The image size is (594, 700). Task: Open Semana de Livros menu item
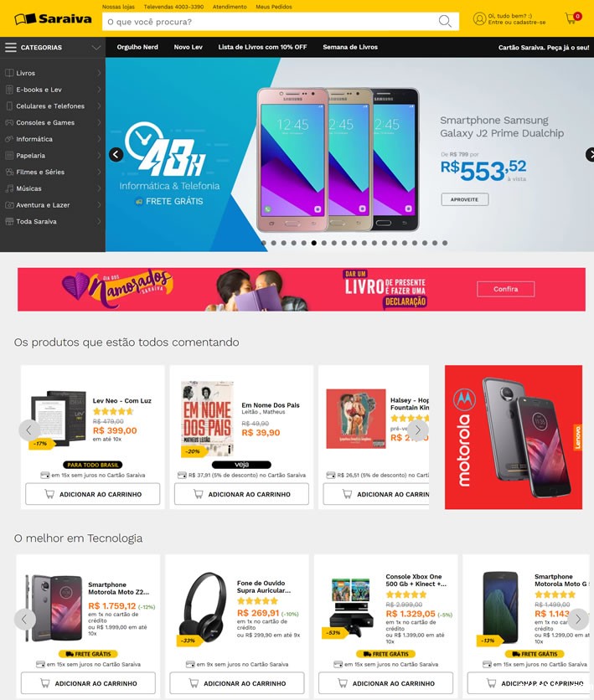(x=350, y=47)
